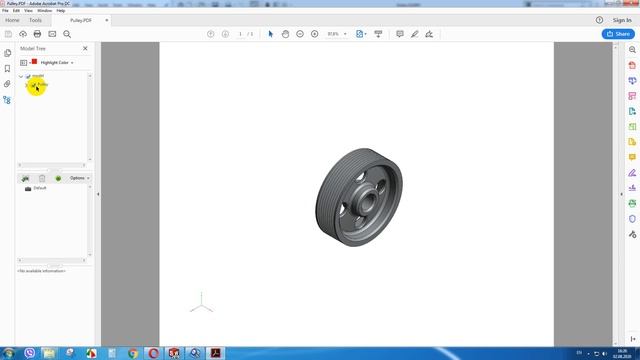The width and height of the screenshot is (640, 360).
Task: Click the vertical document scrollbar
Action: pos(616,194)
